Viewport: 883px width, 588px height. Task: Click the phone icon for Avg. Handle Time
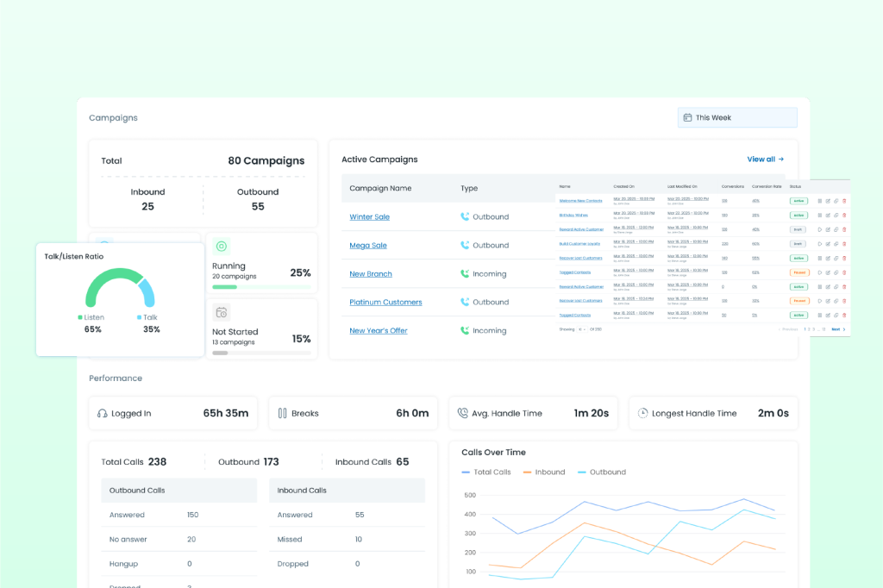click(x=462, y=414)
